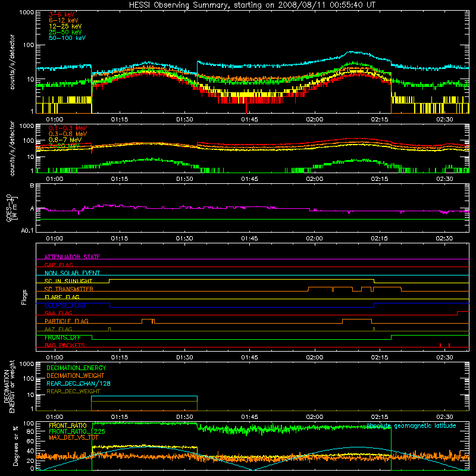Click the vertical Flags axis title

[24, 297]
